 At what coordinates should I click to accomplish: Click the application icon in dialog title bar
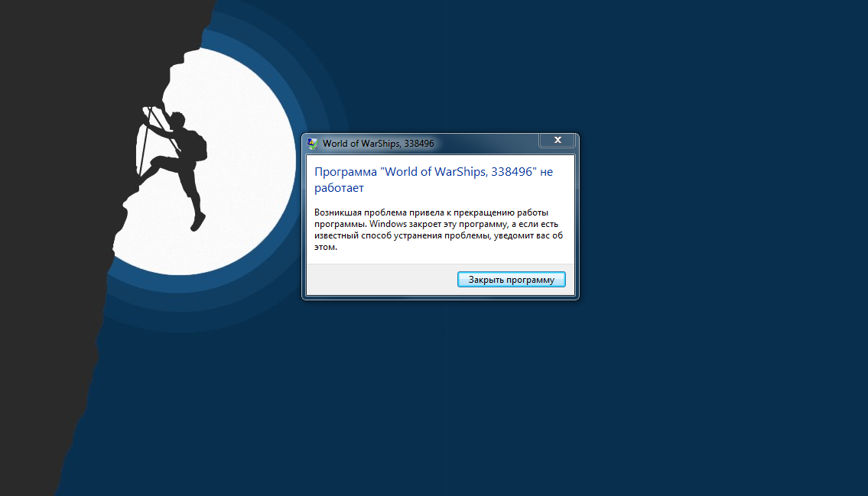coord(313,144)
